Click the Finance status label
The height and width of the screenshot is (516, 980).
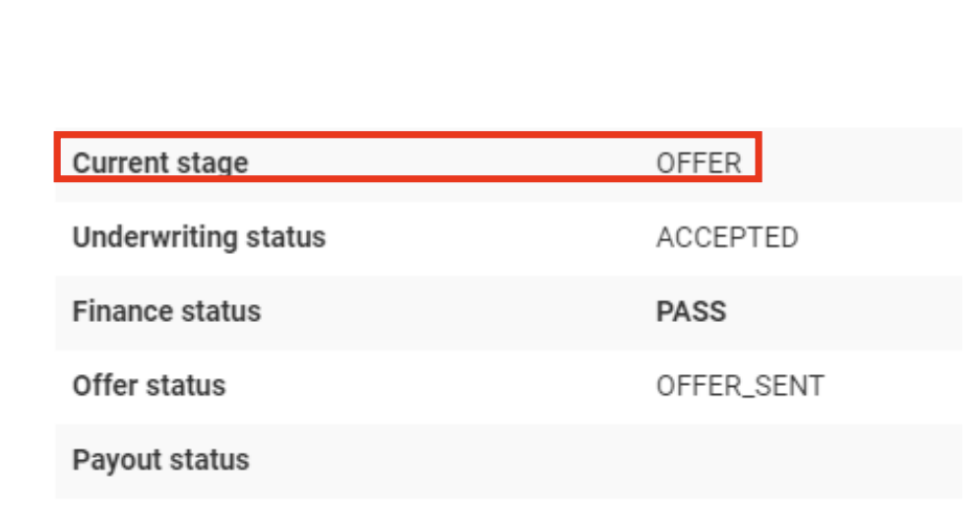tap(166, 311)
